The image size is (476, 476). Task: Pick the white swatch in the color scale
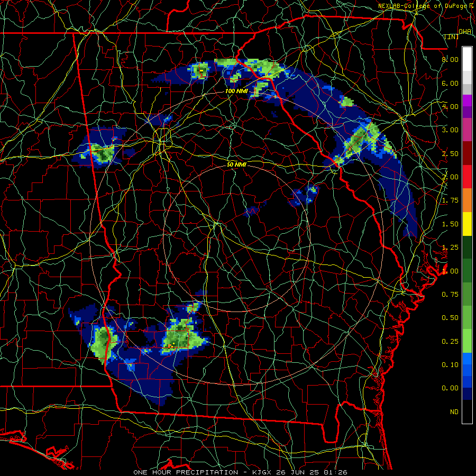467,59
